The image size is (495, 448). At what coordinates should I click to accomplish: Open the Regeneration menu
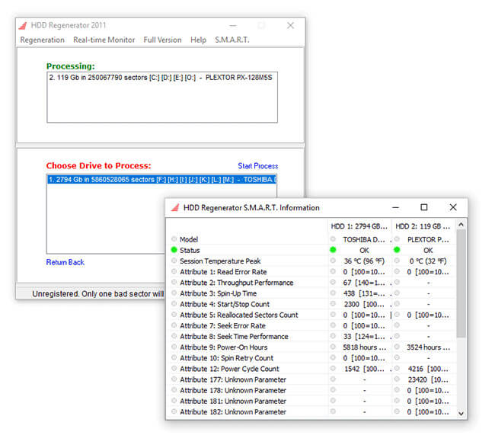[43, 40]
